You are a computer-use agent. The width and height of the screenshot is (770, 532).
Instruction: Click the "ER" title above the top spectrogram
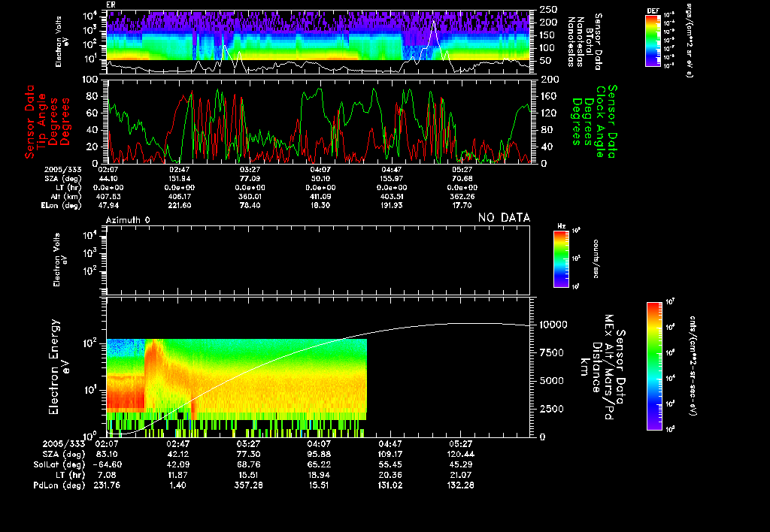[111, 5]
